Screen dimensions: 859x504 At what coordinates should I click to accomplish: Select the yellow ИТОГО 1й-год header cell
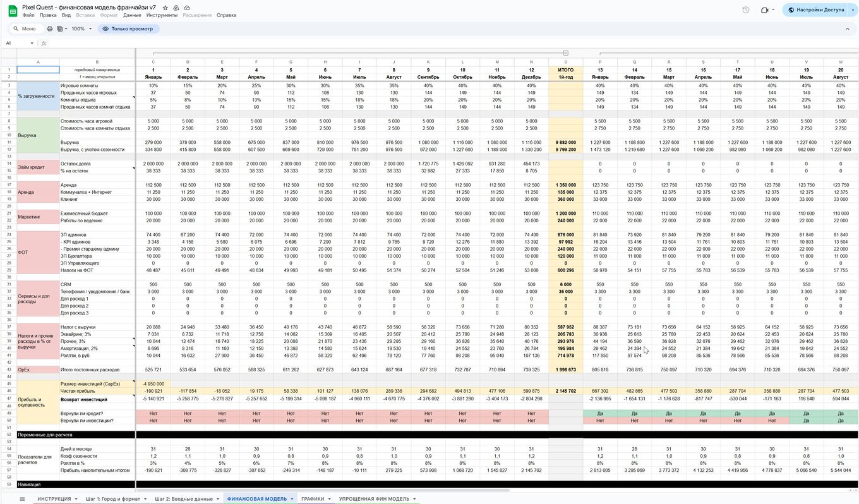click(565, 73)
